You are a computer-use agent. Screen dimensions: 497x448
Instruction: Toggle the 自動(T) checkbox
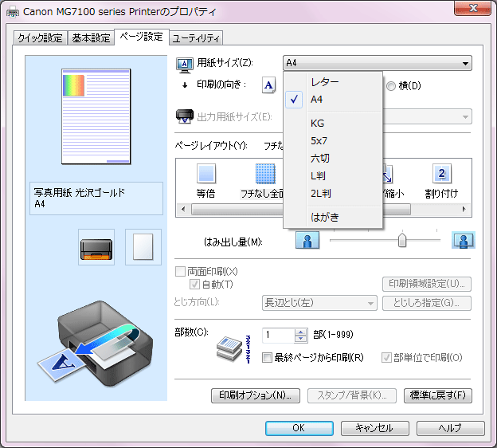coord(194,285)
